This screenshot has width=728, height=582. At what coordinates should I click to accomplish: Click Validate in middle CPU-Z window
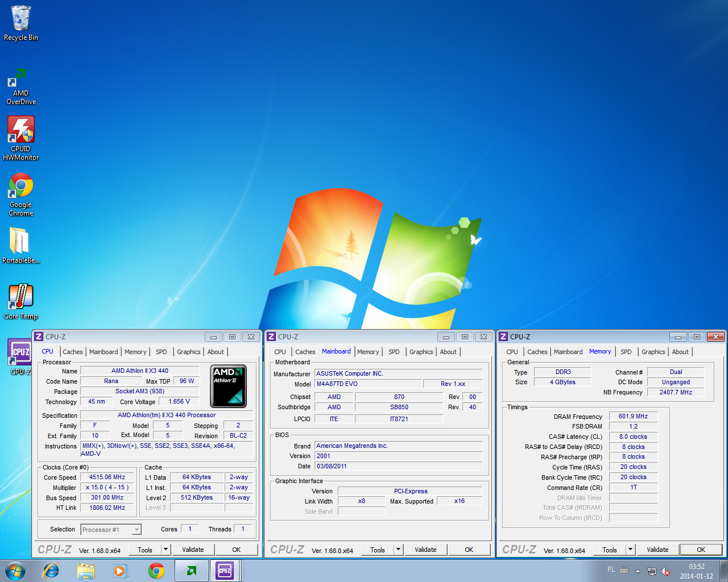coord(425,550)
